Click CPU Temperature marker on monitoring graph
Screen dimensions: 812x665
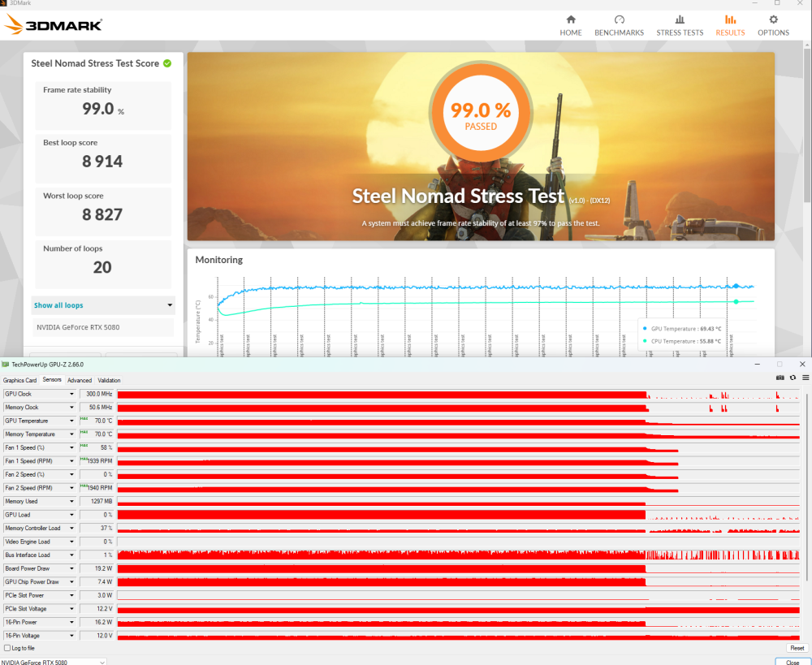pyautogui.click(x=736, y=301)
